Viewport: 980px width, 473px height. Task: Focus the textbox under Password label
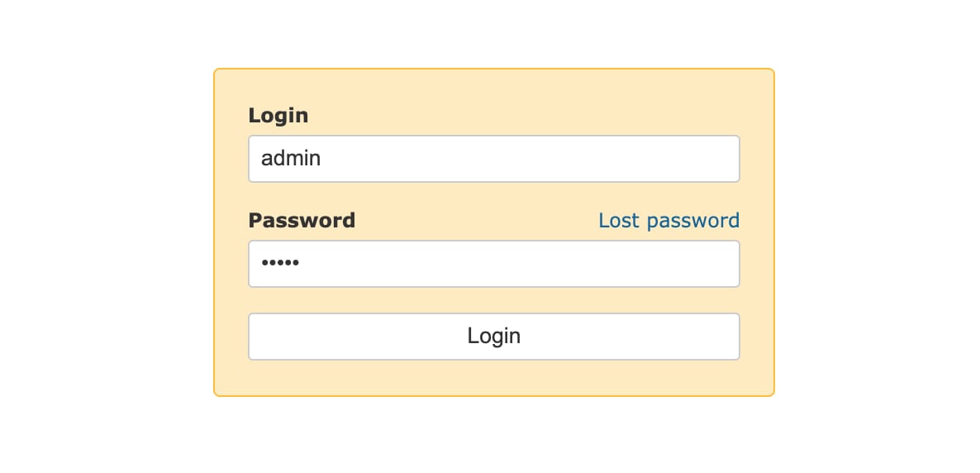(493, 264)
